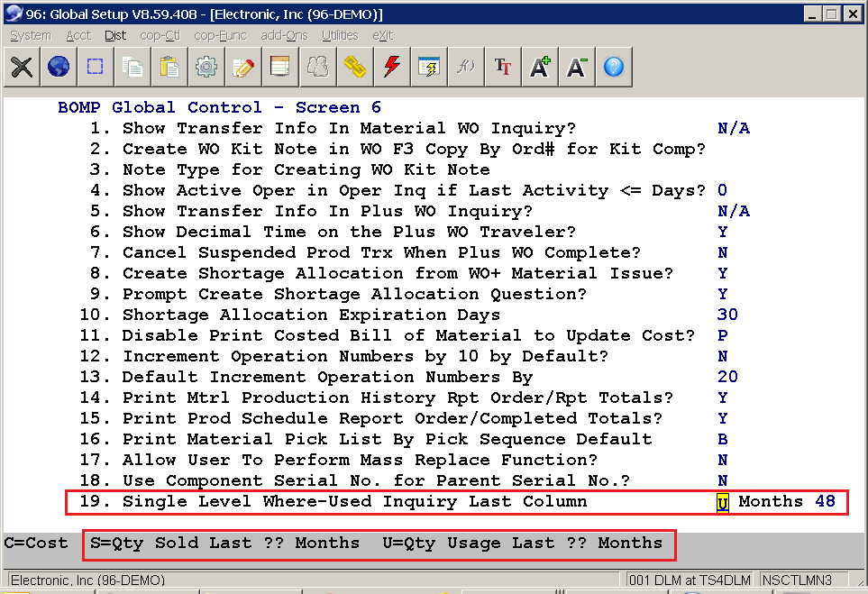Select the dashed square selection icon
868x594 pixels.
pos(96,68)
